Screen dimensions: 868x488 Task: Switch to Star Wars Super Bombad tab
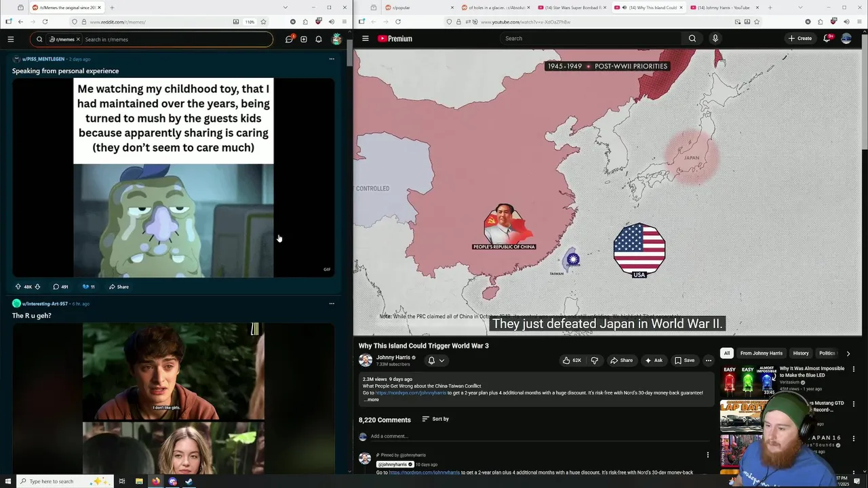pos(572,7)
